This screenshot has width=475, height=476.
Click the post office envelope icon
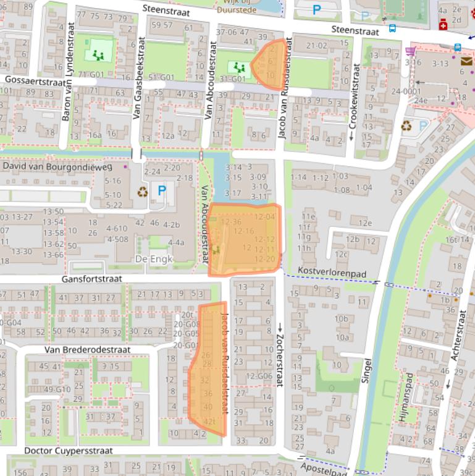(x=466, y=61)
